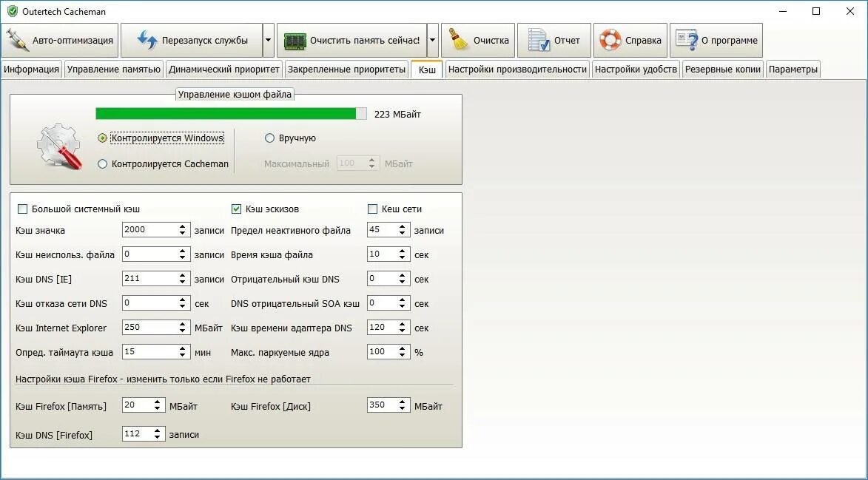Enable Кеш сети checkbox
Viewport: 868px width, 480px height.
click(372, 209)
